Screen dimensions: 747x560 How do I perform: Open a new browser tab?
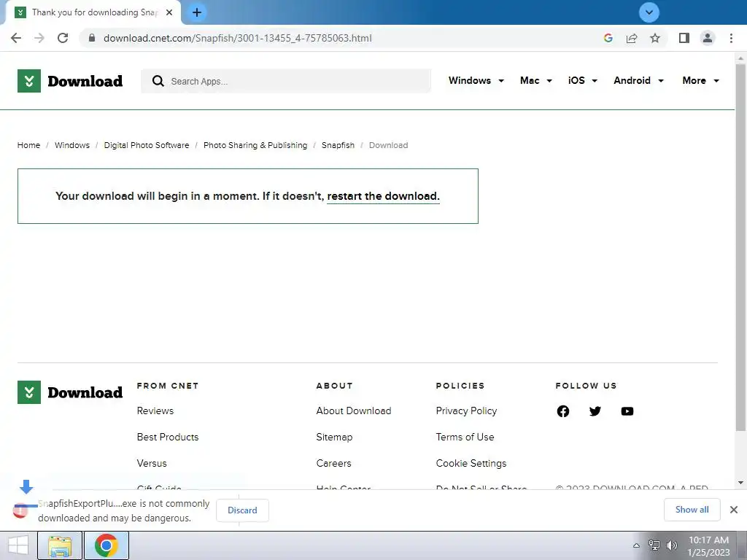(x=197, y=12)
